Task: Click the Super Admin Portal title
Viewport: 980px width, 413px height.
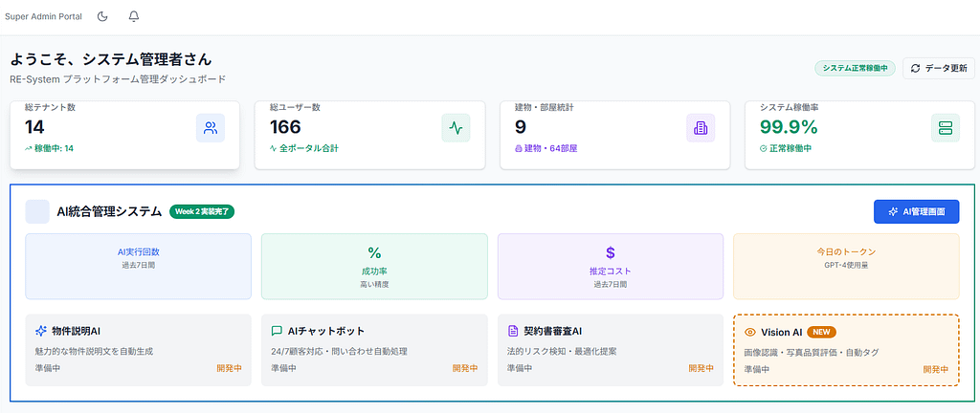Action: [43, 17]
